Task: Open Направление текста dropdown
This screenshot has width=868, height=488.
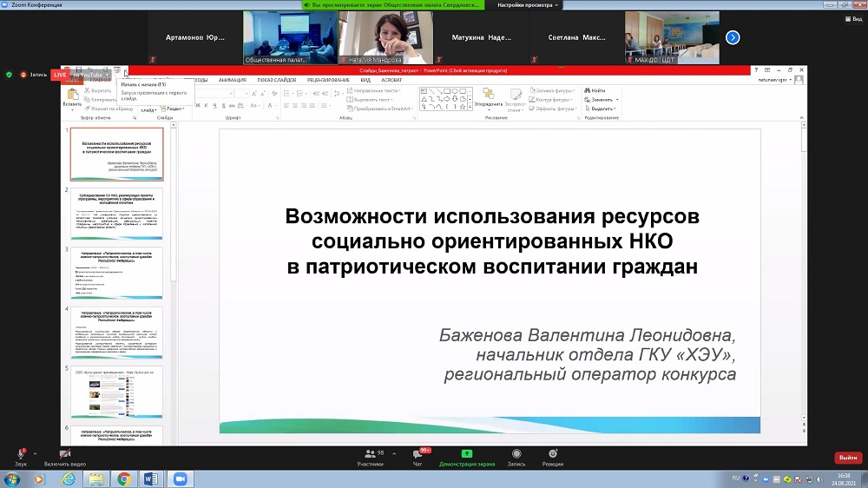Action: [x=373, y=90]
